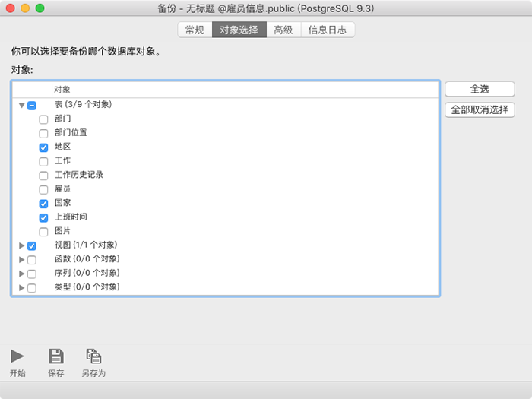Viewport: 532px width, 399px height.
Task: Enable the 雇员 table checkbox
Action: coord(43,189)
